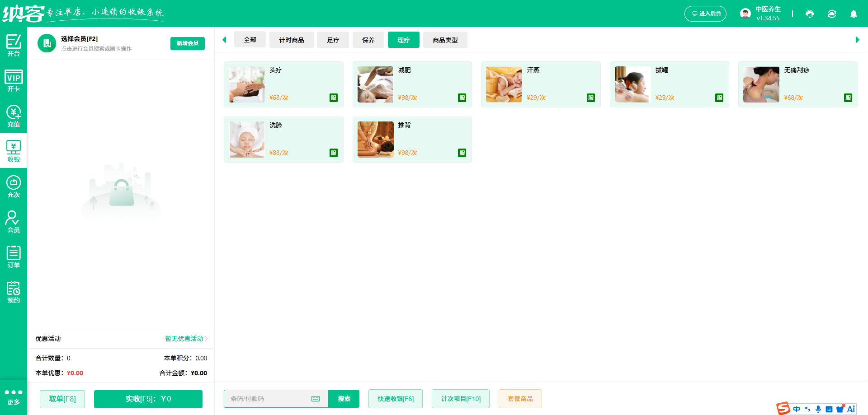Select the 开台 sidebar icon
The width and height of the screenshot is (868, 415).
pyautogui.click(x=14, y=44)
